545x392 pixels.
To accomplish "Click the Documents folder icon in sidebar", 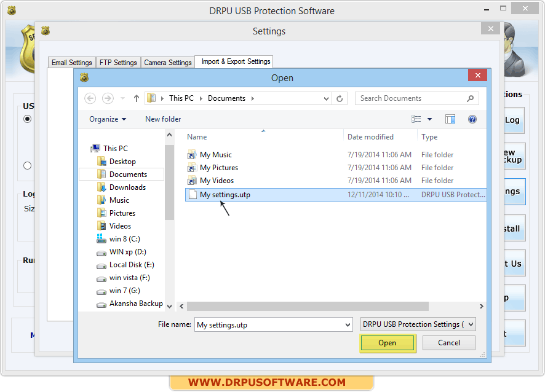I will click(101, 174).
